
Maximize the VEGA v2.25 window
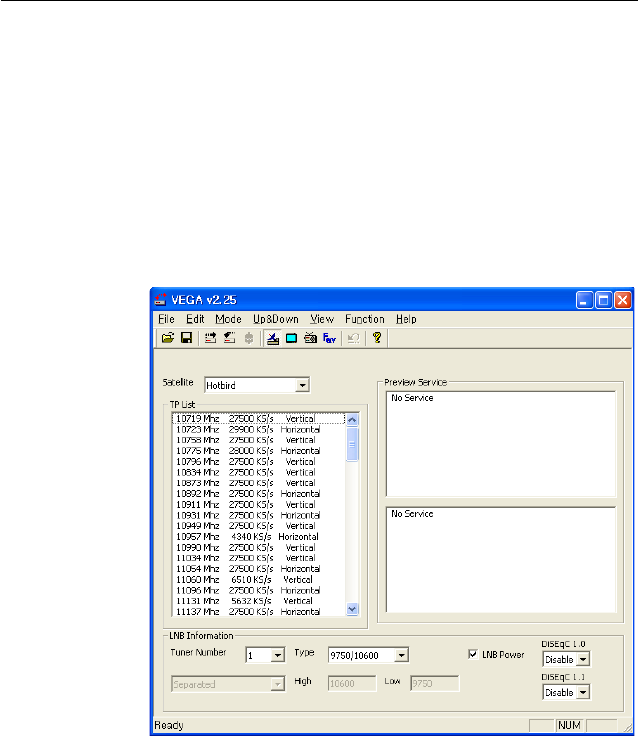pos(604,300)
